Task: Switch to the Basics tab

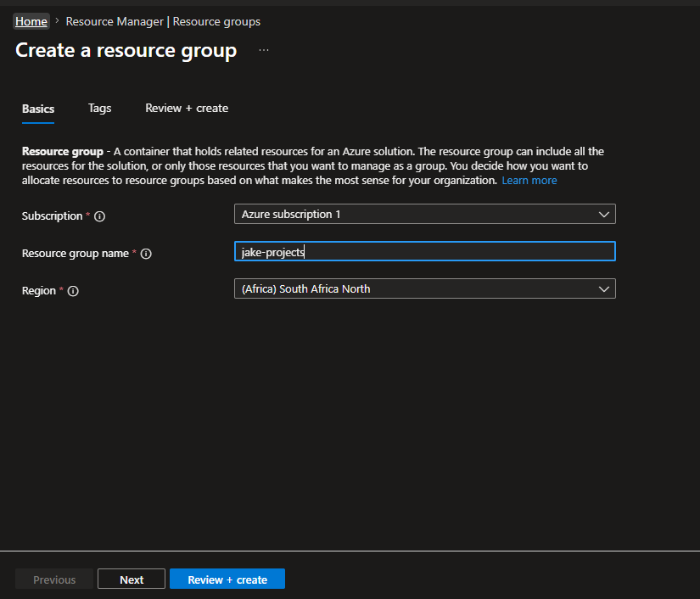Action: [x=38, y=109]
